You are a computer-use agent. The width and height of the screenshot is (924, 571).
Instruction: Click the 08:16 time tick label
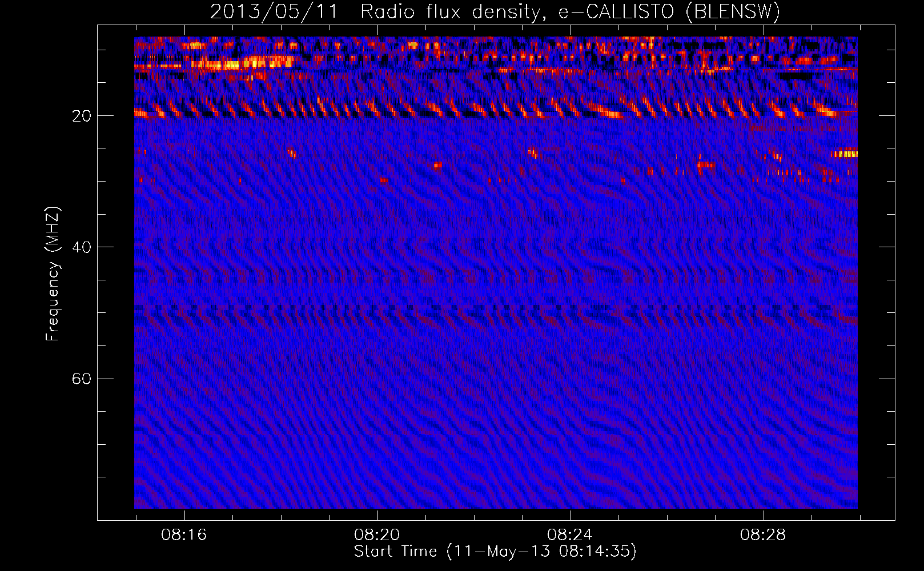(x=184, y=535)
